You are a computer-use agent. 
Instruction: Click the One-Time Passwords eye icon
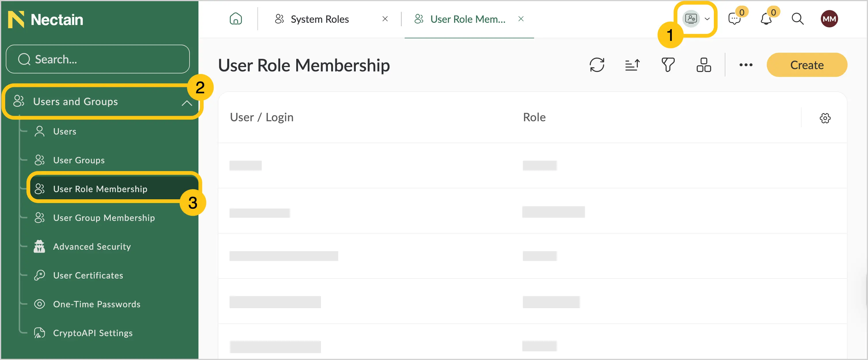point(39,304)
